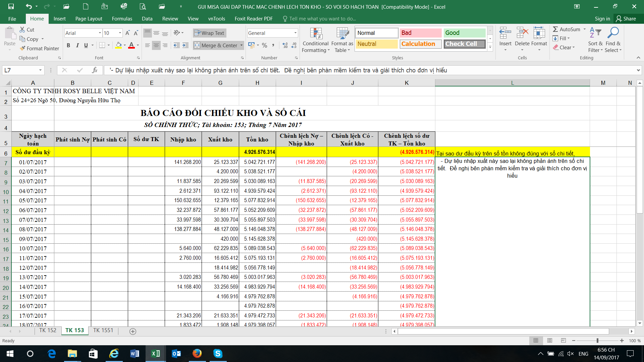The height and width of the screenshot is (362, 644).
Task: Apply Percent Style format
Action: (x=265, y=45)
